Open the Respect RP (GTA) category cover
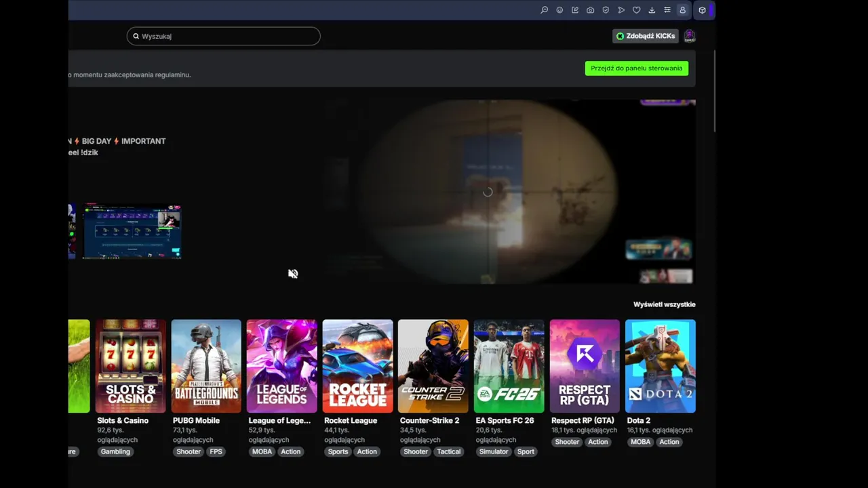The width and height of the screenshot is (868, 488). 585,366
